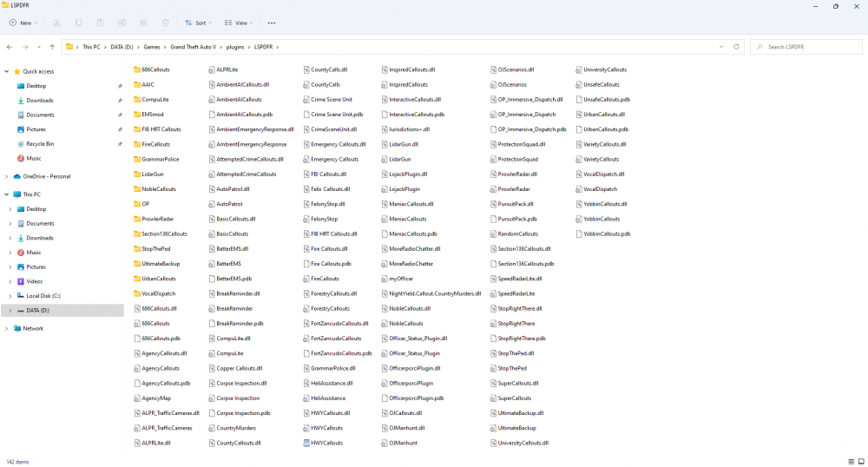Image resolution: width=868 pixels, height=467 pixels.
Task: Select the StopThePed folder
Action: coord(152,249)
